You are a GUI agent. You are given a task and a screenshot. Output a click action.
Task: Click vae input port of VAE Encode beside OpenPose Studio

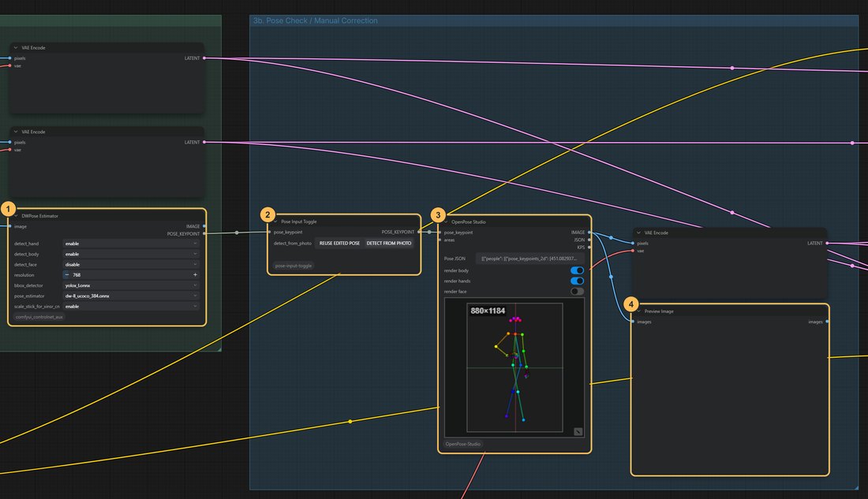(633, 251)
